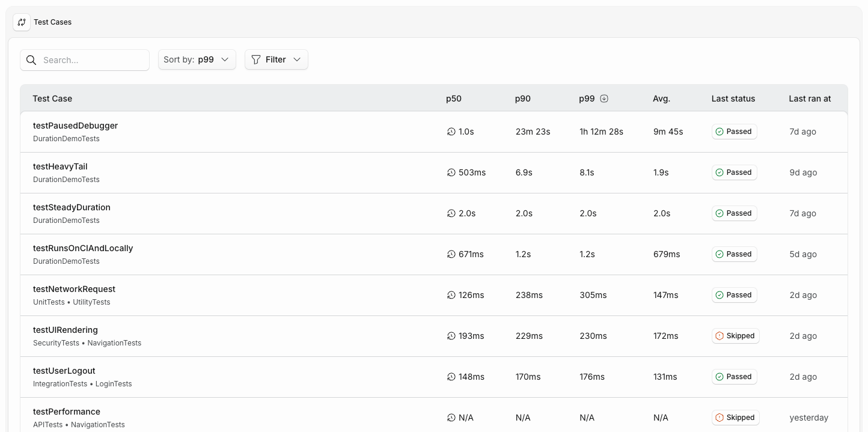Click the 238ms p90 value
The image size is (868, 432).
[529, 295]
